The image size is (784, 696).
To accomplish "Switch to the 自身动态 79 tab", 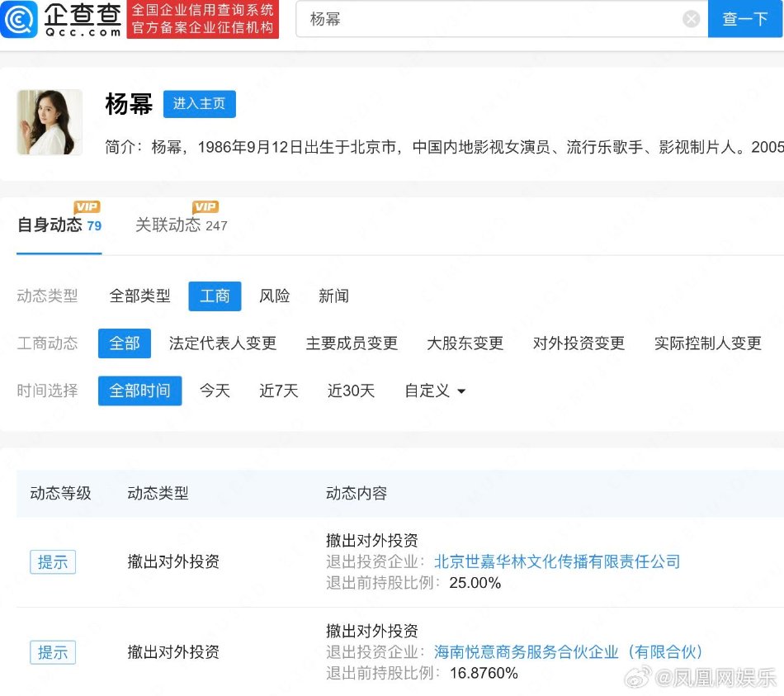I will 59,225.
